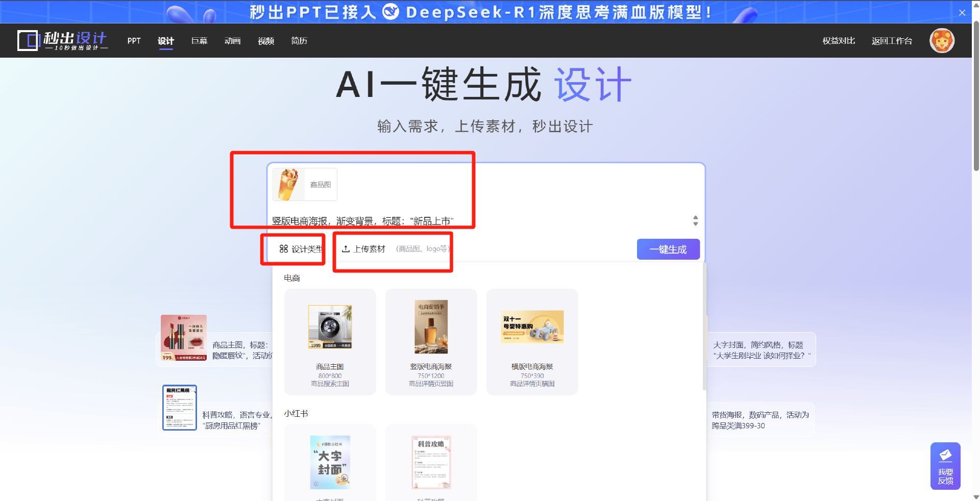Open the user avatar profile
The image size is (980, 501).
[942, 41]
